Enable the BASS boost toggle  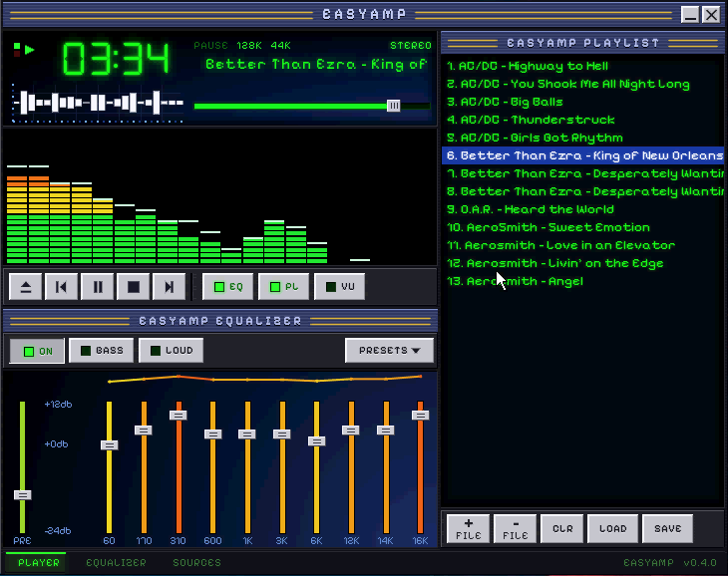[101, 350]
